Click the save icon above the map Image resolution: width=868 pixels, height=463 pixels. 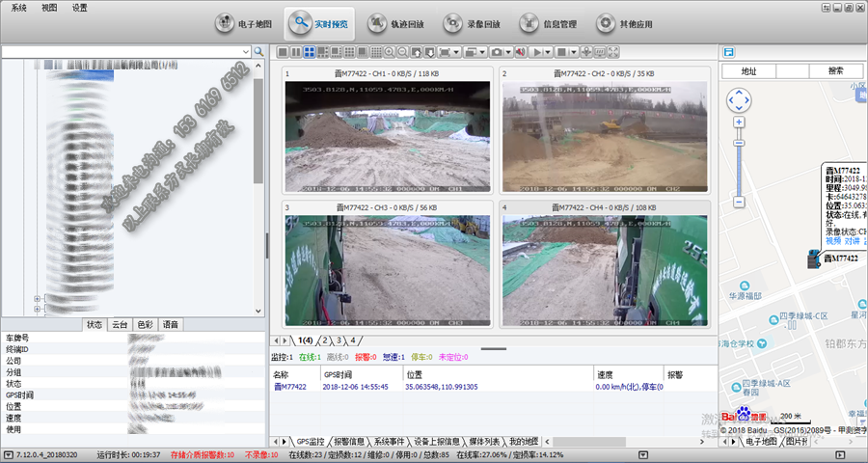pyautogui.click(x=729, y=51)
